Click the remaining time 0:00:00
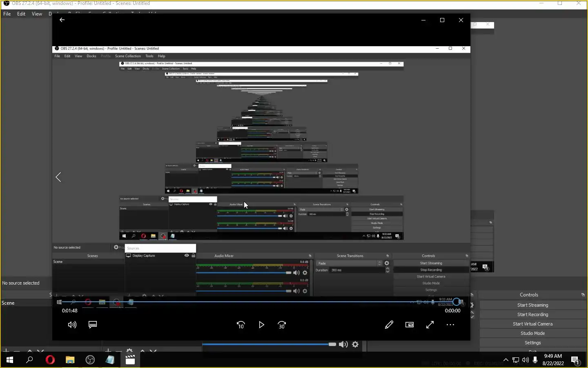Screen dimensions: 588x368 pyautogui.click(x=452, y=311)
